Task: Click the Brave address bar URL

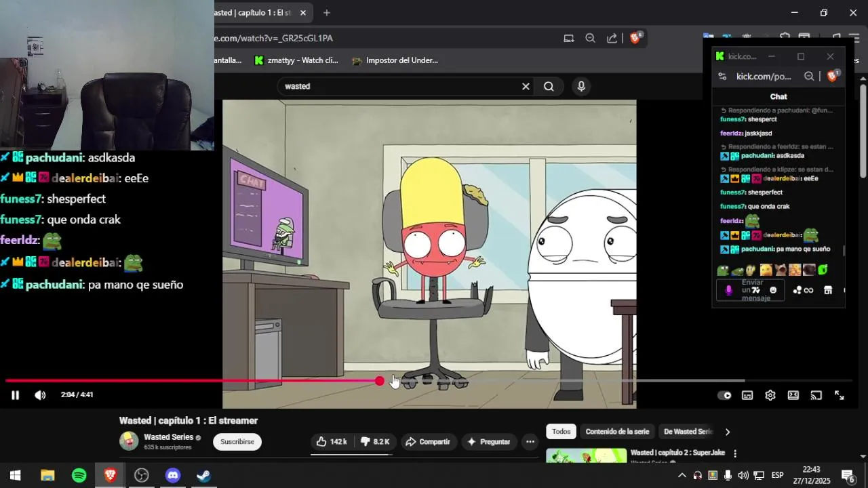Action: pyautogui.click(x=274, y=39)
